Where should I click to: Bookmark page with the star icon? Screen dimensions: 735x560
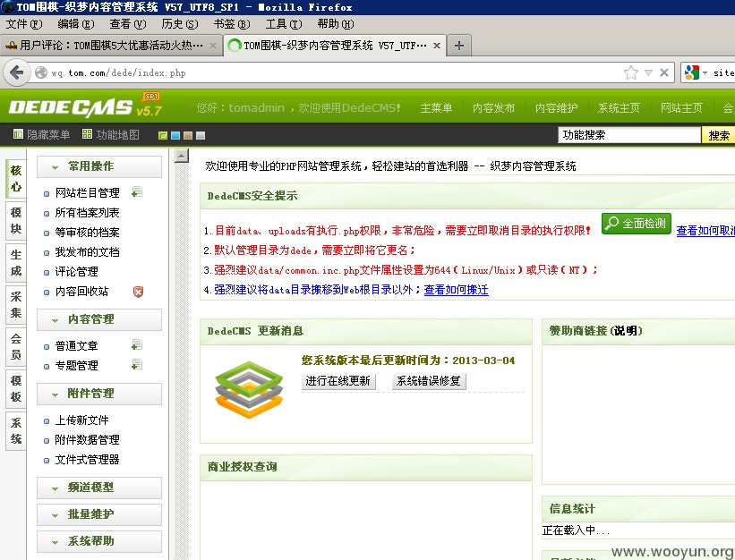(x=631, y=72)
